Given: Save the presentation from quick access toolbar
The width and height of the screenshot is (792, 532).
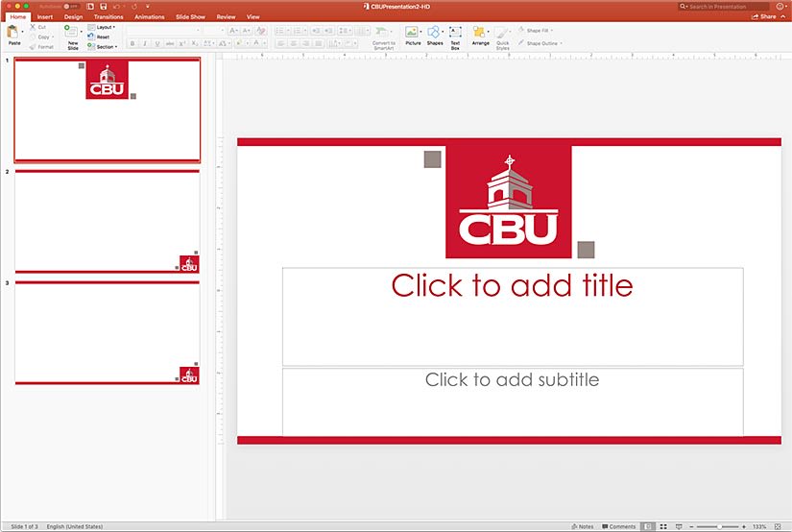Looking at the screenshot, I should (x=103, y=6).
